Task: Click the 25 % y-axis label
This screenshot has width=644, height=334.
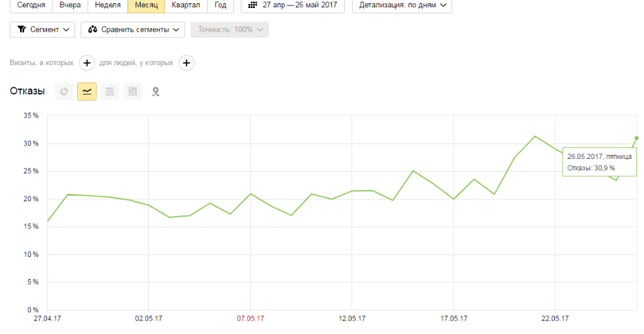Action: (32, 171)
